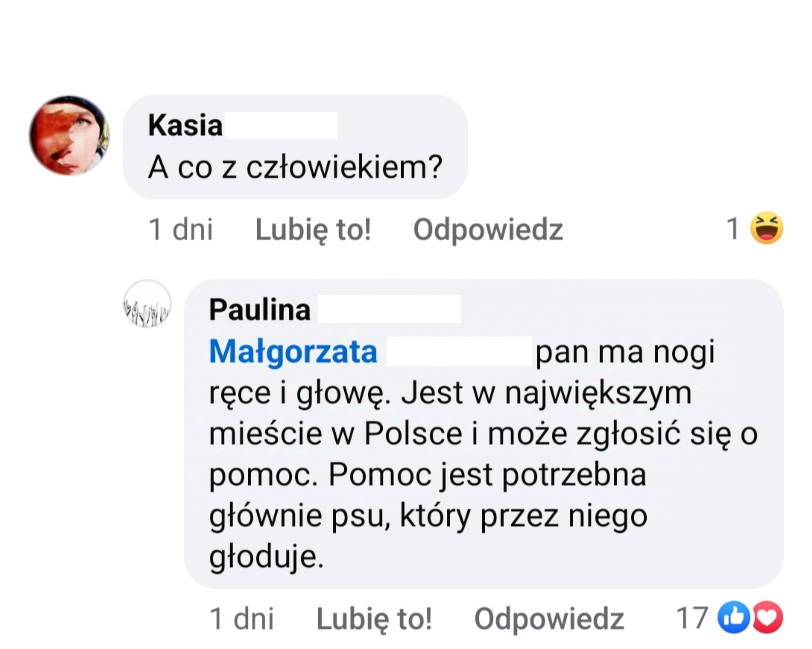Click the blue thumbs-up reaction icon
This screenshot has width=812, height=649.
tap(733, 617)
